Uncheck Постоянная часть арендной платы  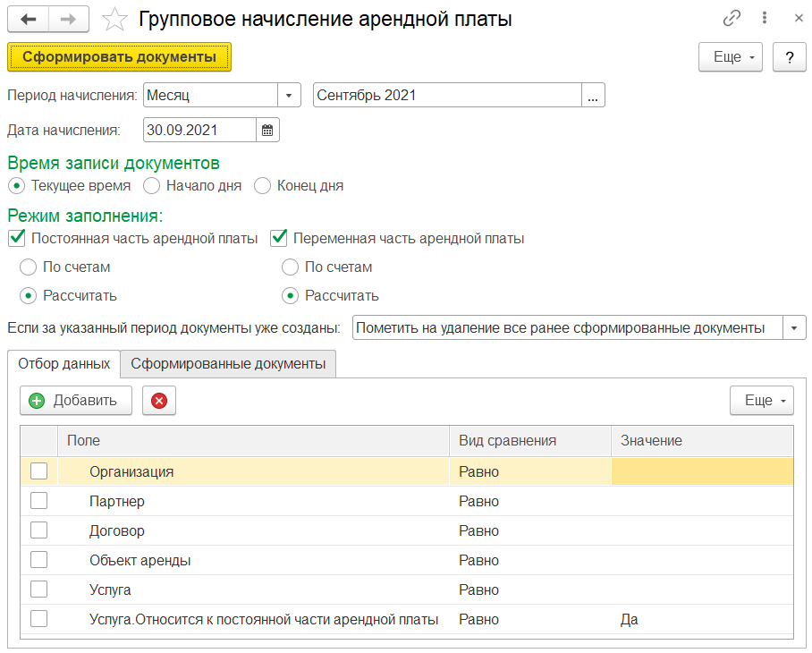(16, 239)
